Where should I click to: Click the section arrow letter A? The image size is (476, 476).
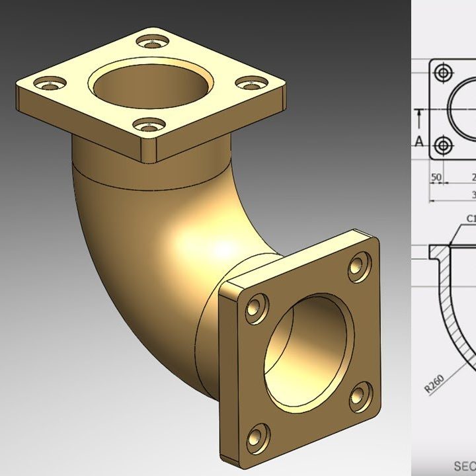click(419, 141)
